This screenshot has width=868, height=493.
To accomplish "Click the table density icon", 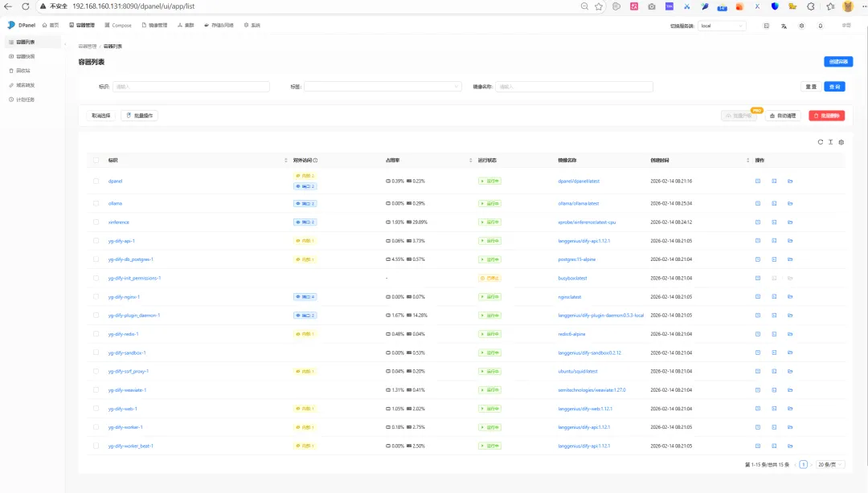I will [x=831, y=142].
